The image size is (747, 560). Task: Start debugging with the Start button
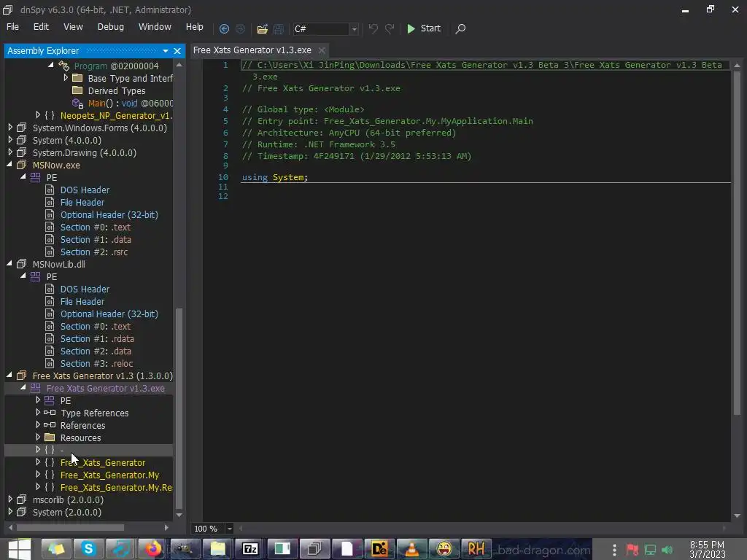pos(424,28)
